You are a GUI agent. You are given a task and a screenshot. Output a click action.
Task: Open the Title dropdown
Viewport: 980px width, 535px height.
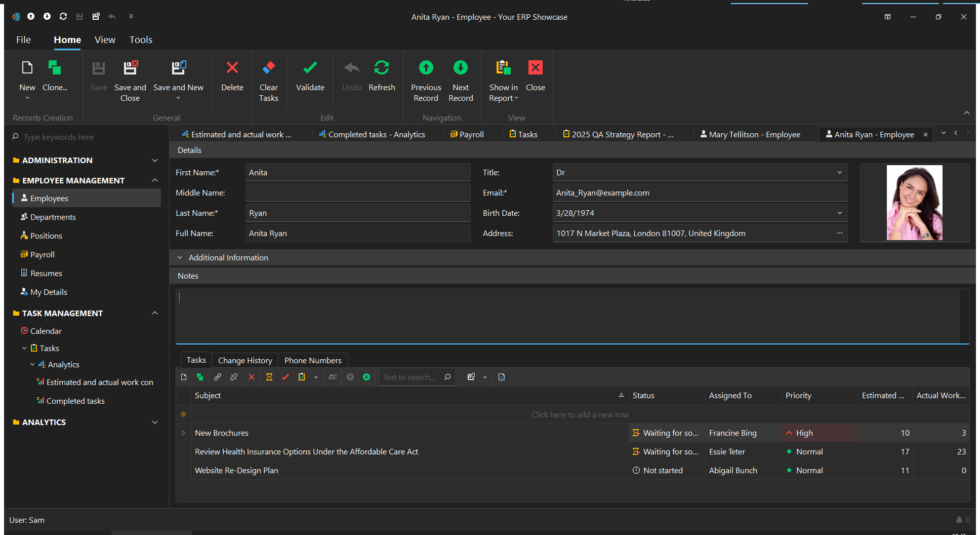click(839, 173)
